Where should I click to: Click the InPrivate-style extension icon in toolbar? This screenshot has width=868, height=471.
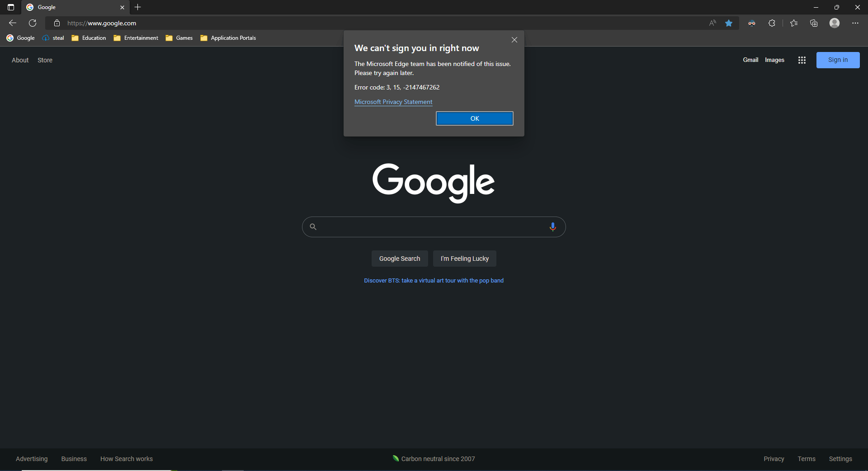(x=752, y=23)
